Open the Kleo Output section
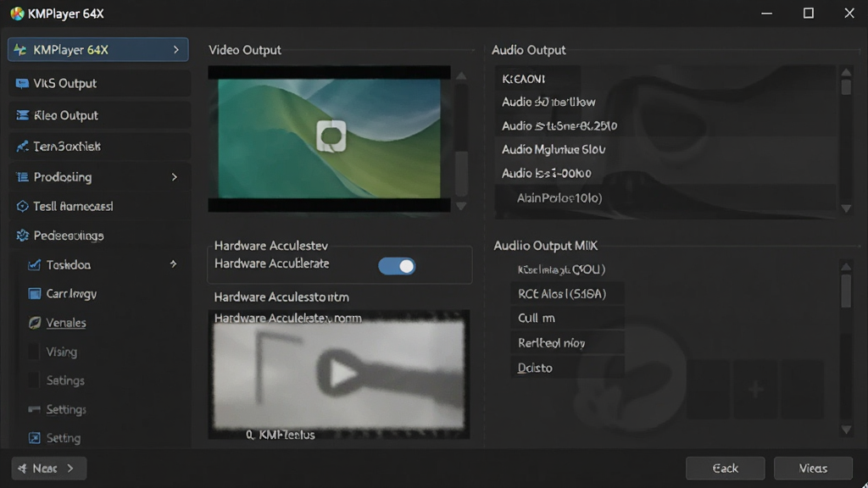 coord(100,115)
